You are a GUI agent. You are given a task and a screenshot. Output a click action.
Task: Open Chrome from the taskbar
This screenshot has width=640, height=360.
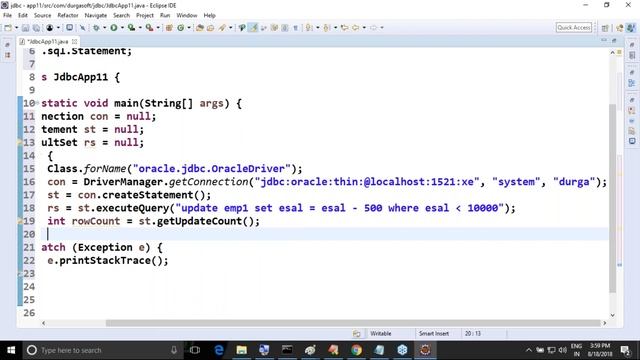[356, 350]
